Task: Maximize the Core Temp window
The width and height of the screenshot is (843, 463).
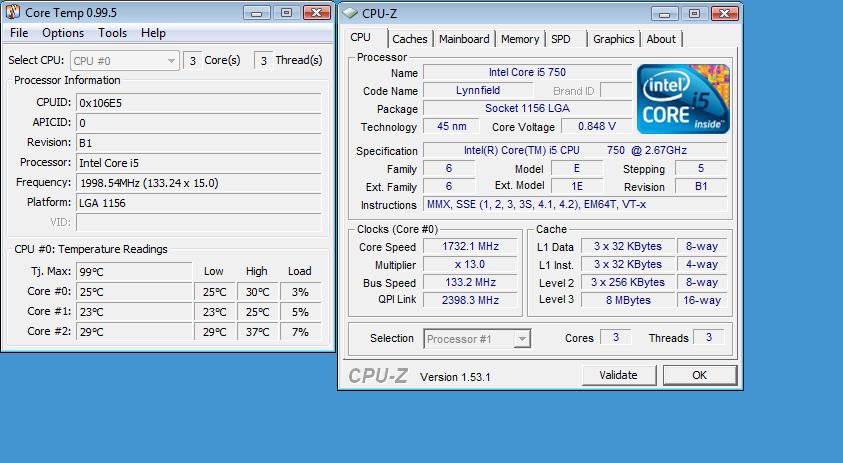Action: pyautogui.click(x=287, y=12)
